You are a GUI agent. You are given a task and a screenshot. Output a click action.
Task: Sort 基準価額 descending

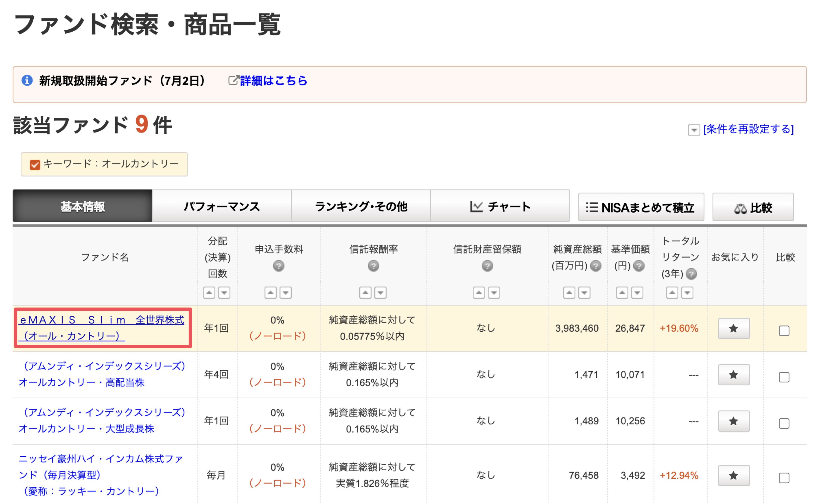(x=637, y=293)
